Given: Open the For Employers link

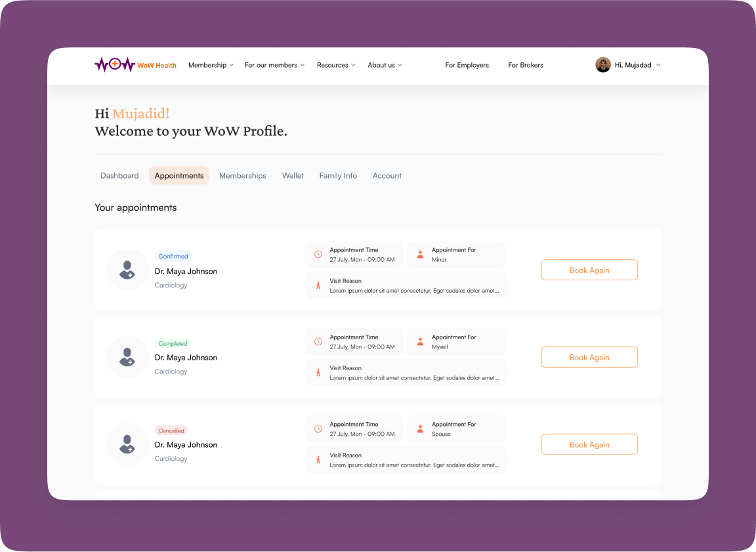Looking at the screenshot, I should pos(467,65).
